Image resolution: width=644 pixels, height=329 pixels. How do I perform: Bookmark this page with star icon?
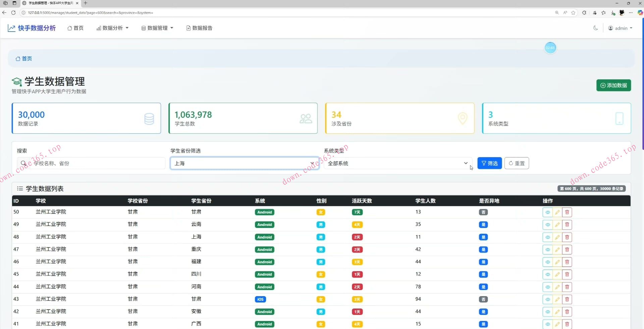click(x=573, y=13)
